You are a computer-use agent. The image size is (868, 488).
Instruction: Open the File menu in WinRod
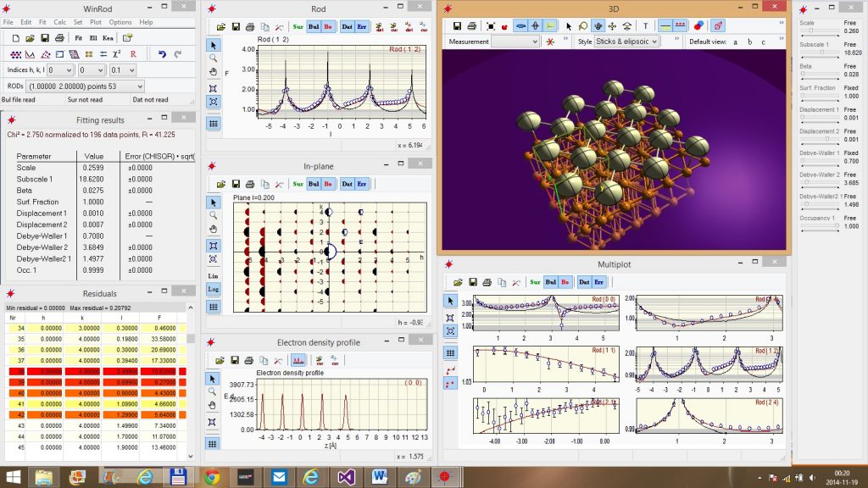pyautogui.click(x=8, y=22)
